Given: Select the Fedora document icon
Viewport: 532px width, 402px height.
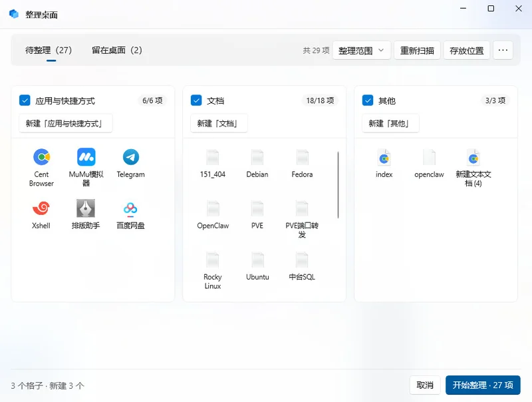Looking at the screenshot, I should click(302, 157).
